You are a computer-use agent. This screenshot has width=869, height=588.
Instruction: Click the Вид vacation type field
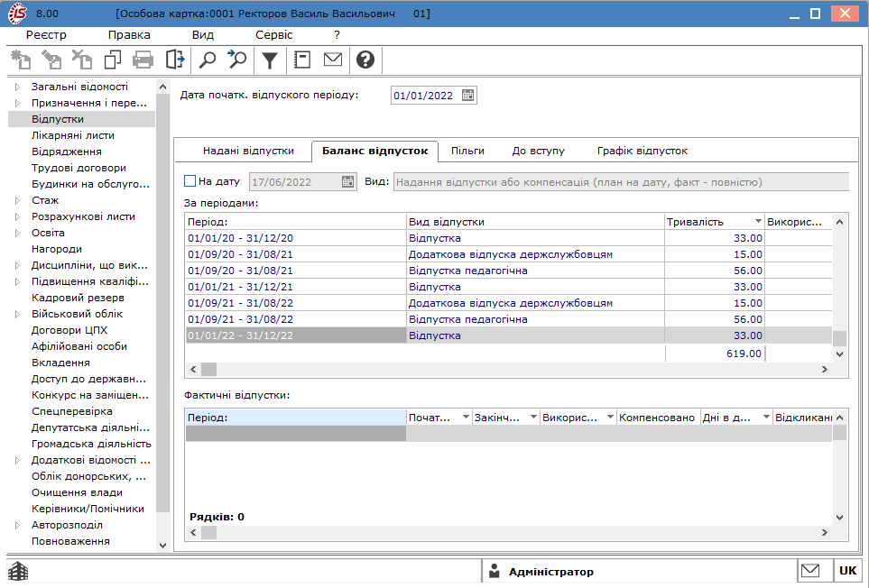pos(621,182)
